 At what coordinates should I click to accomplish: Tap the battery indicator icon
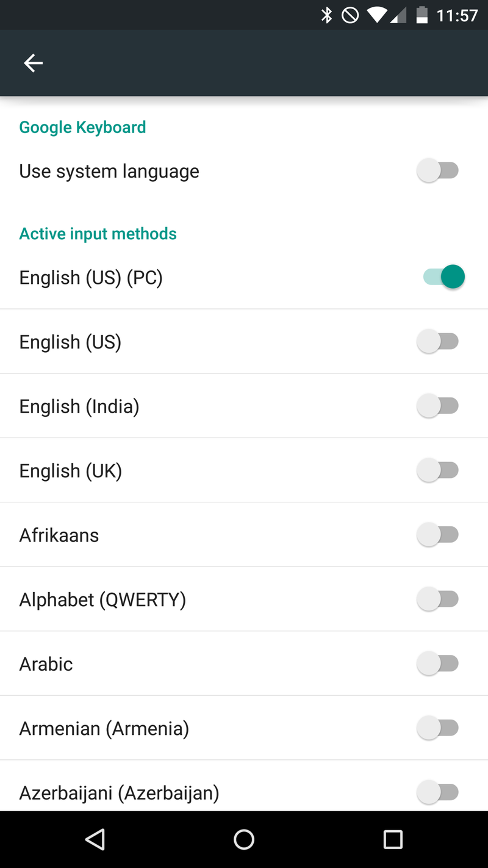[x=422, y=15]
